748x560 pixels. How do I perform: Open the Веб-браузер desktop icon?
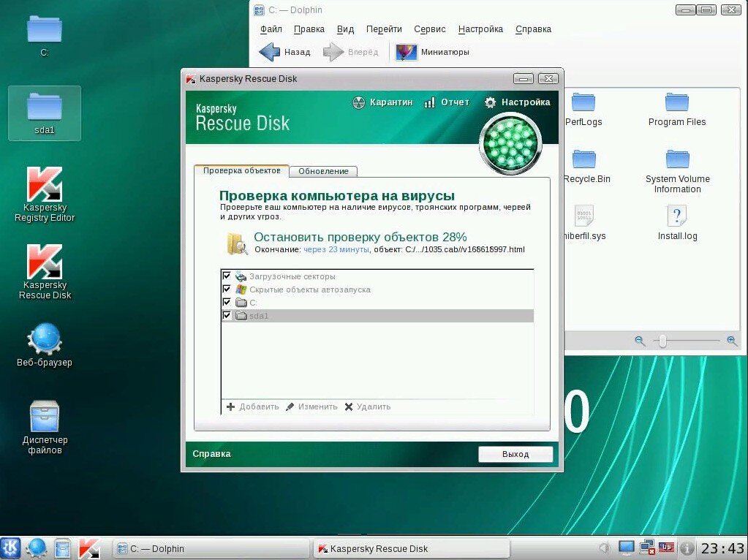pos(45,345)
